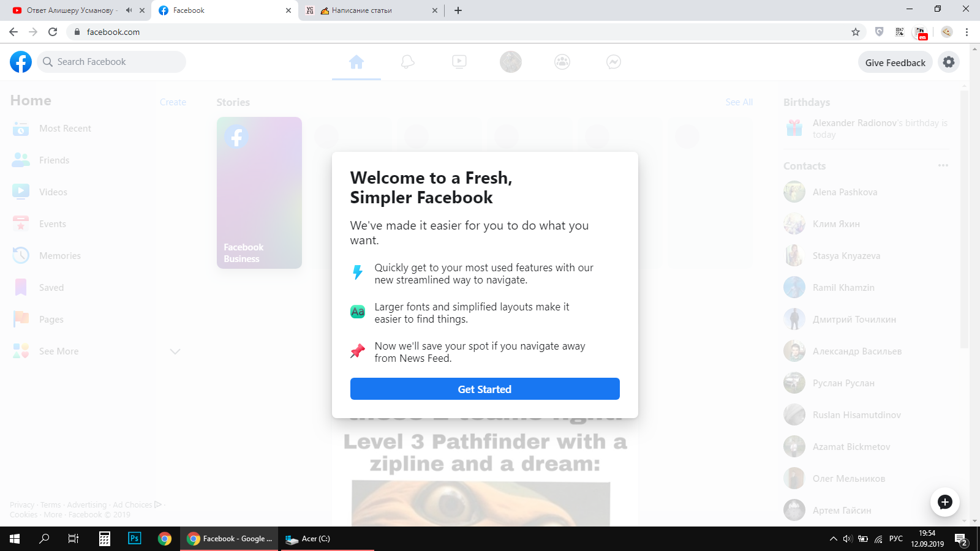
Task: Open the profile avatar in top navigation
Action: [x=511, y=62]
